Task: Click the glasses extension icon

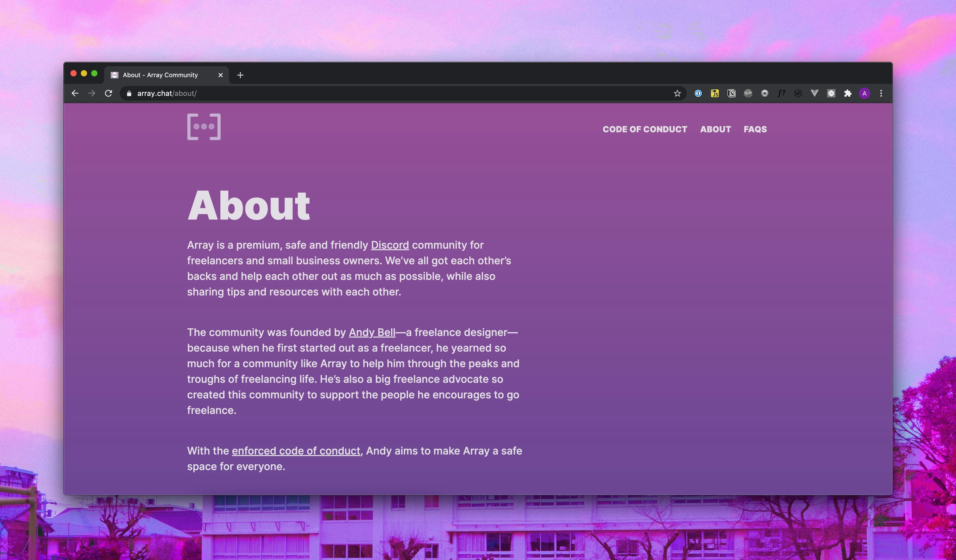Action: (748, 93)
